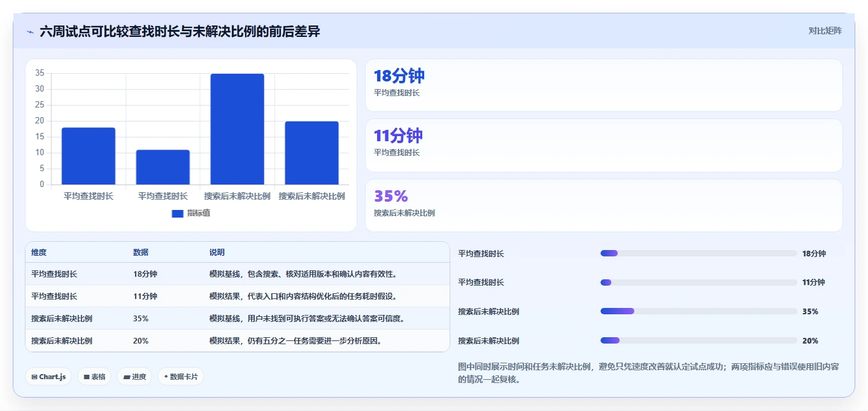Click description 模拟基线，用户未找到可执行答案或无法确认答案可信度。
This screenshot has width=868, height=411.
307,319
